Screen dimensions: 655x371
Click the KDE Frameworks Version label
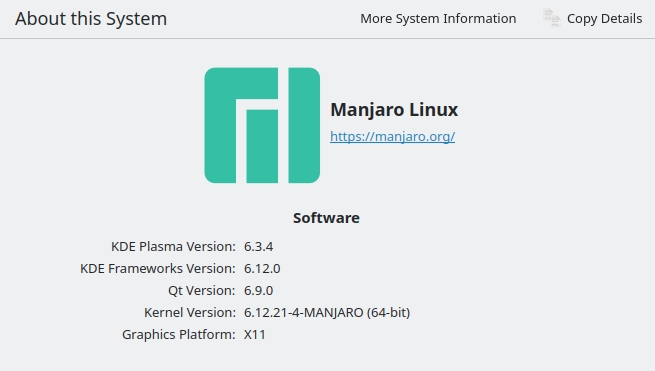pos(158,269)
